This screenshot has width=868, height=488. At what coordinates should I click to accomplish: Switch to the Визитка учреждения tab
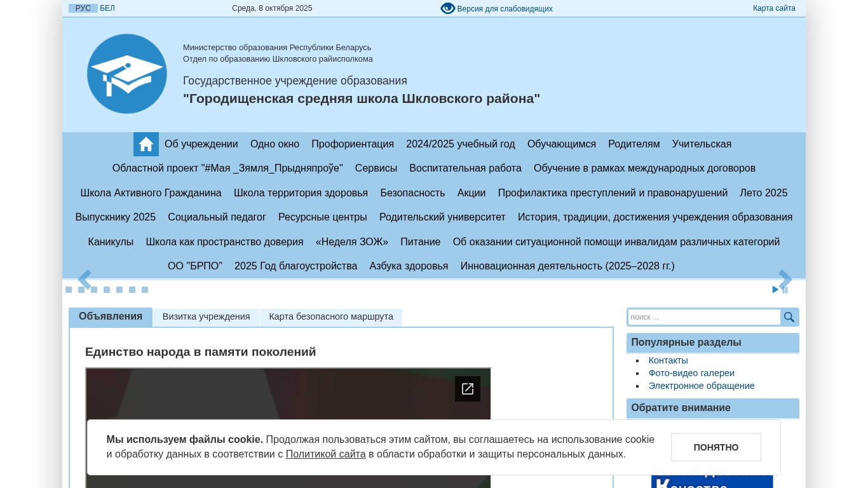tap(207, 317)
